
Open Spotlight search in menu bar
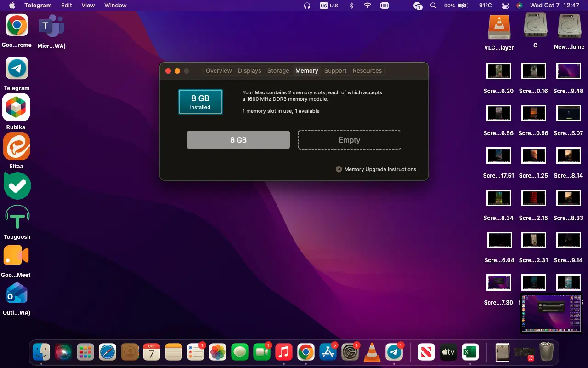click(433, 6)
